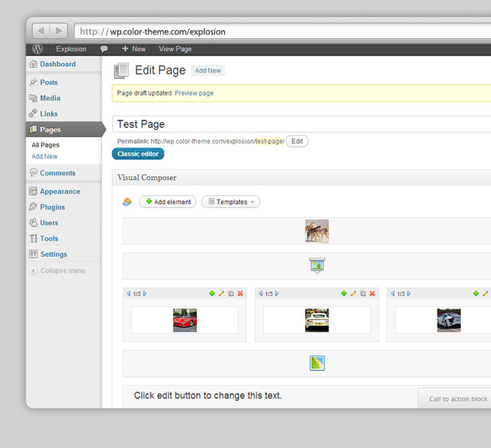Image resolution: width=491 pixels, height=448 pixels.
Task: Open Users in the sidebar
Action: pos(64,222)
